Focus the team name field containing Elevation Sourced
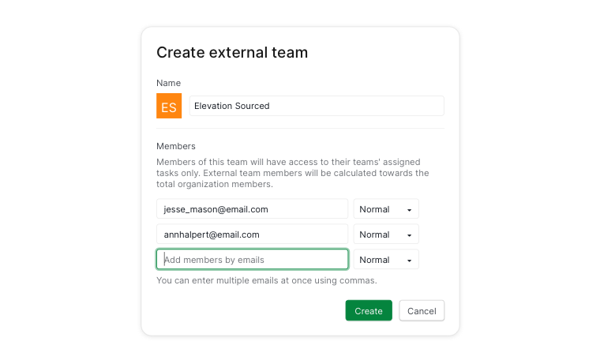 (317, 106)
